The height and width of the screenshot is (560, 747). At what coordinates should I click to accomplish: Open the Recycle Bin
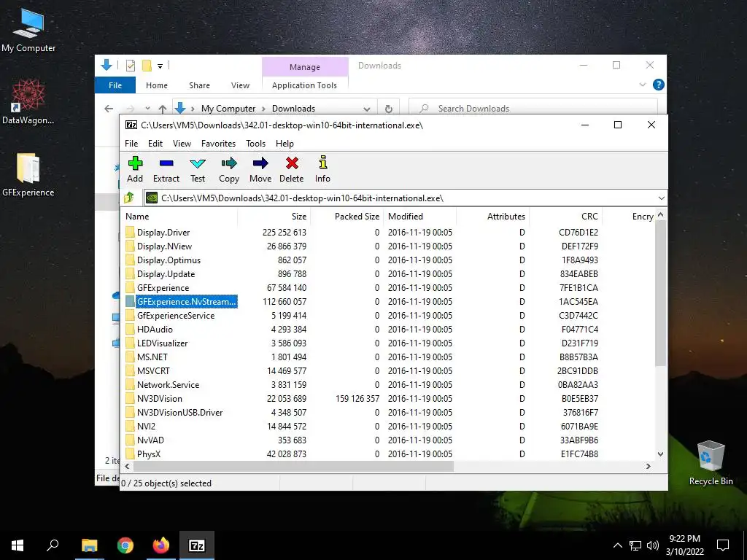[711, 463]
